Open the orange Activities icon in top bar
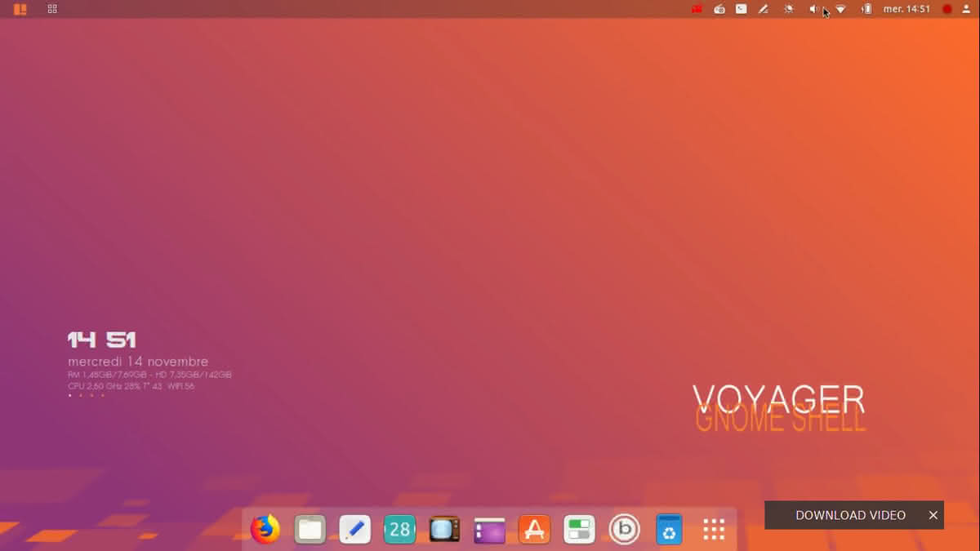The width and height of the screenshot is (980, 551). tap(20, 9)
